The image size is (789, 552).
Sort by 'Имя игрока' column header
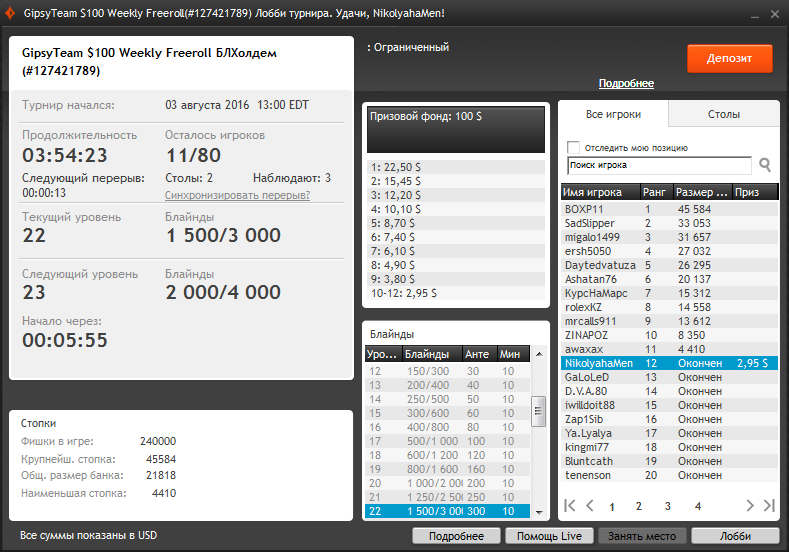click(x=600, y=192)
